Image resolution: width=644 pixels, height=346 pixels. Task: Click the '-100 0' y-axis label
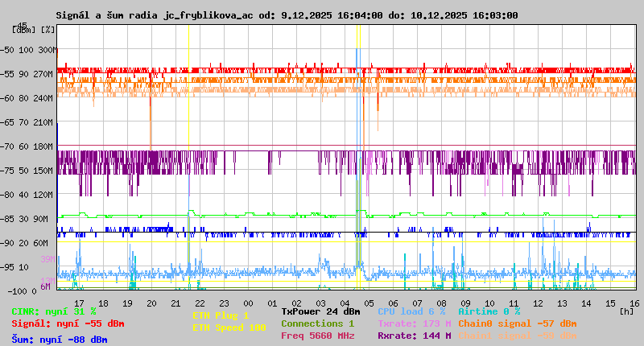tap(23, 291)
